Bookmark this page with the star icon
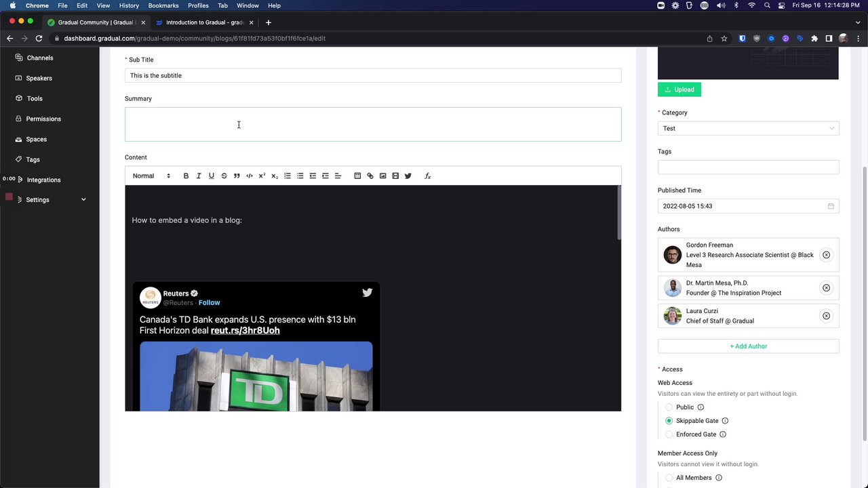This screenshot has height=488, width=868. tap(724, 39)
